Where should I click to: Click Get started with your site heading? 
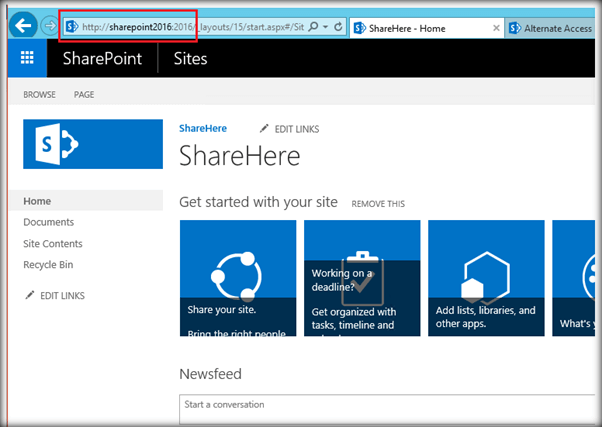[258, 202]
